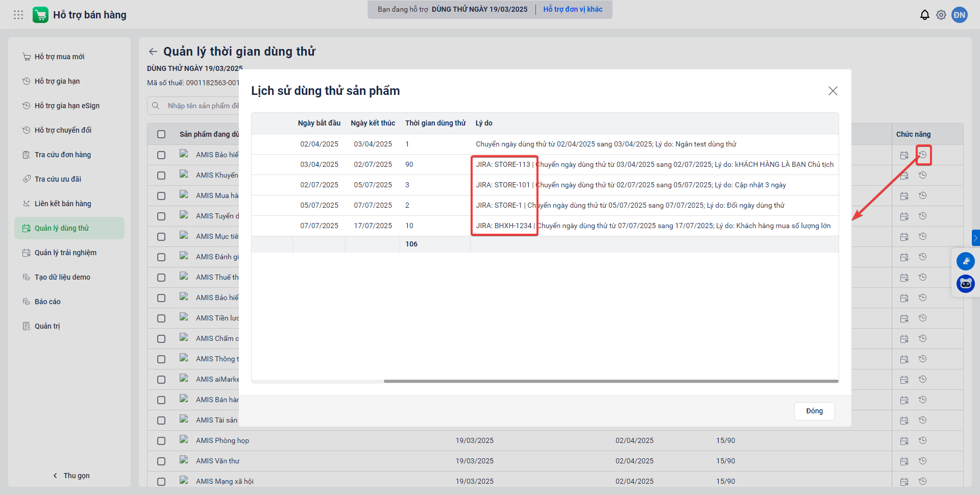The image size is (980, 495).
Task: Open the chatbot assistant floating icon
Action: click(x=966, y=284)
